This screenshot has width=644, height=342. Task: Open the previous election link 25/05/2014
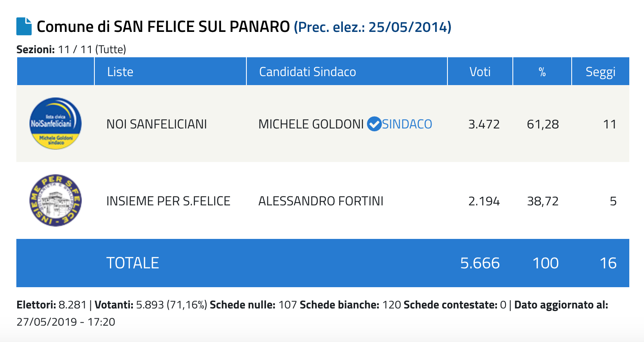[372, 27]
